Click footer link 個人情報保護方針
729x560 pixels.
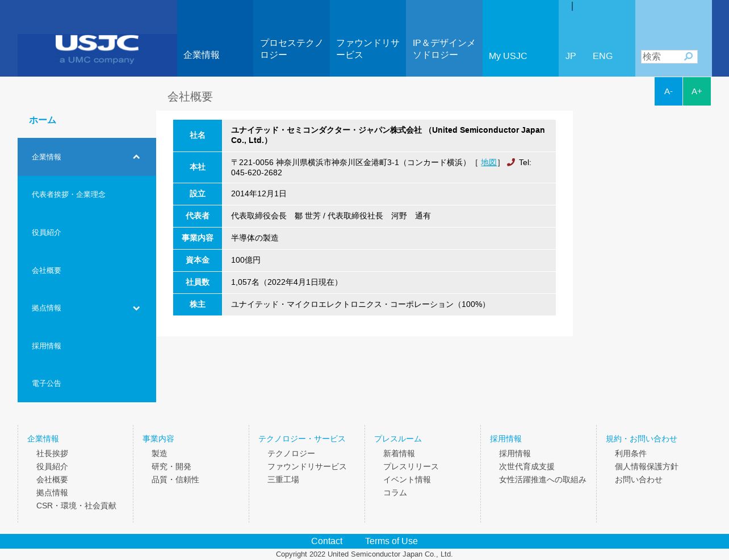tap(647, 466)
